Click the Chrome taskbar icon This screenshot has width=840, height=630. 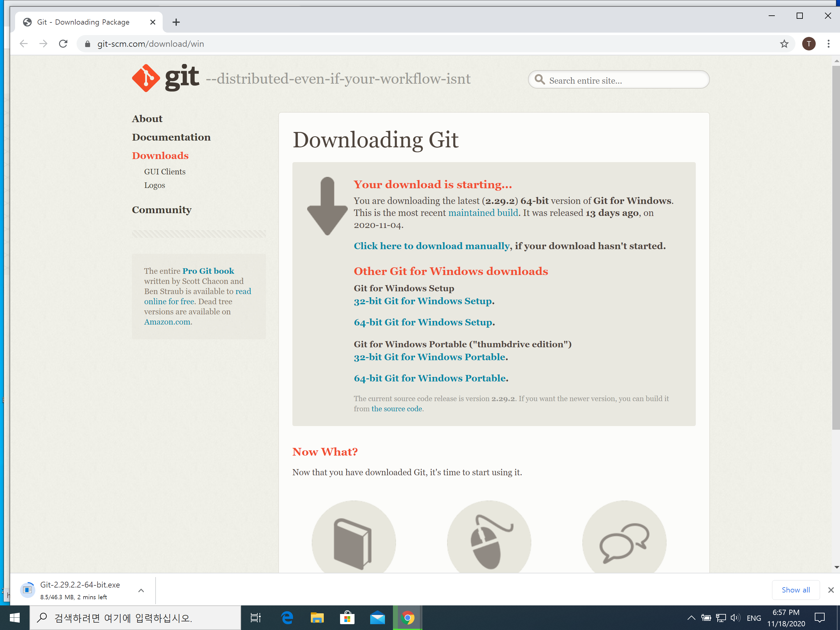pos(407,618)
